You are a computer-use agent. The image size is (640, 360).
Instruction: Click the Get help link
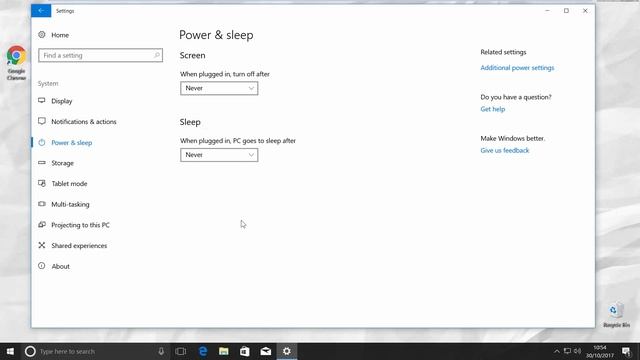pyautogui.click(x=493, y=109)
